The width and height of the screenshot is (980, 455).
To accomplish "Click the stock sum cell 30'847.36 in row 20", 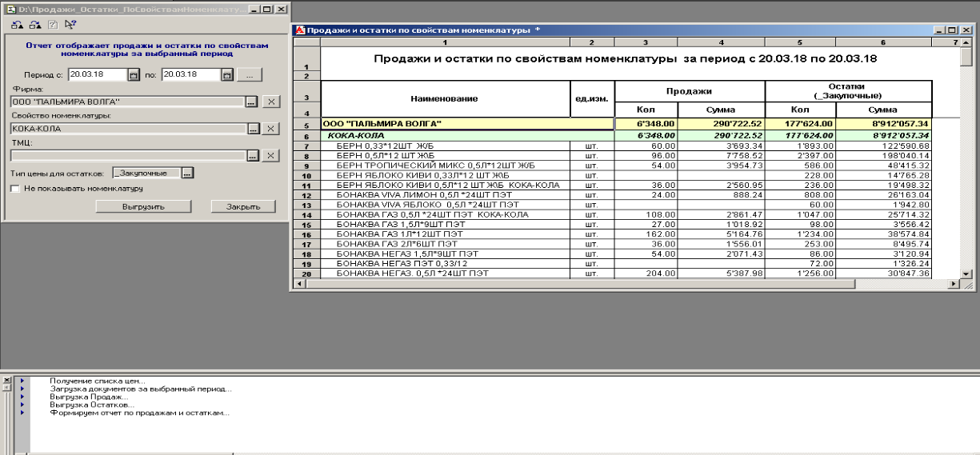I will pyautogui.click(x=883, y=273).
